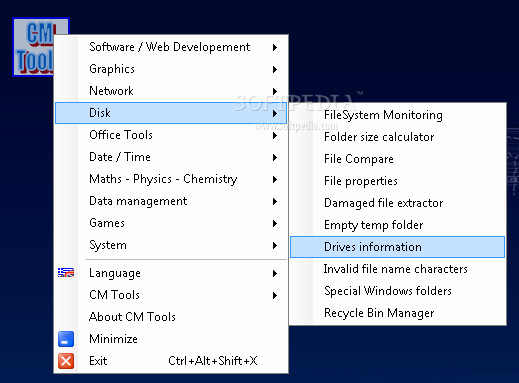
Task: Choose Exit from the menu
Action: point(171,361)
